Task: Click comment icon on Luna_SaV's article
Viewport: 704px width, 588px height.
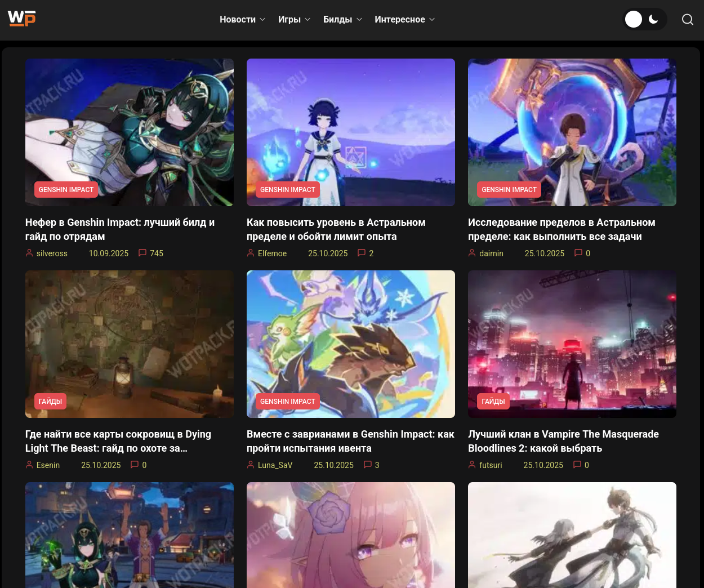Action: [x=368, y=465]
